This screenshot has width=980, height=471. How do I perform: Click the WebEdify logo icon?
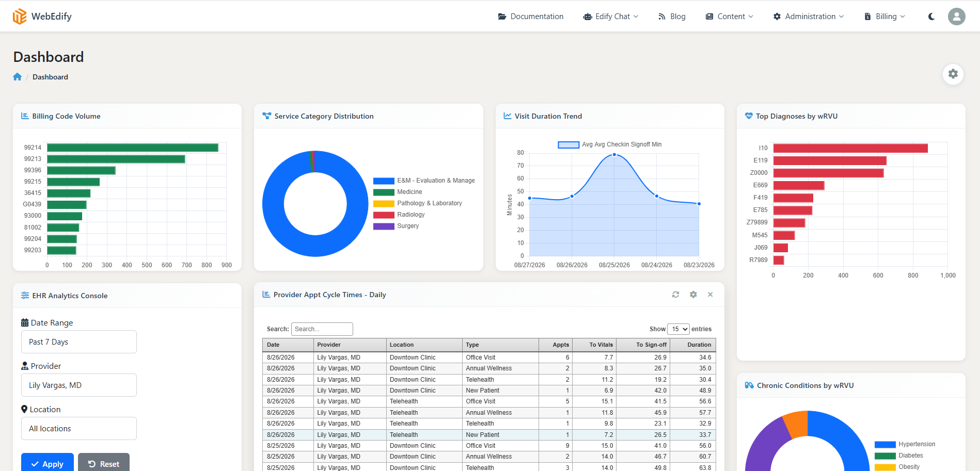click(x=20, y=17)
